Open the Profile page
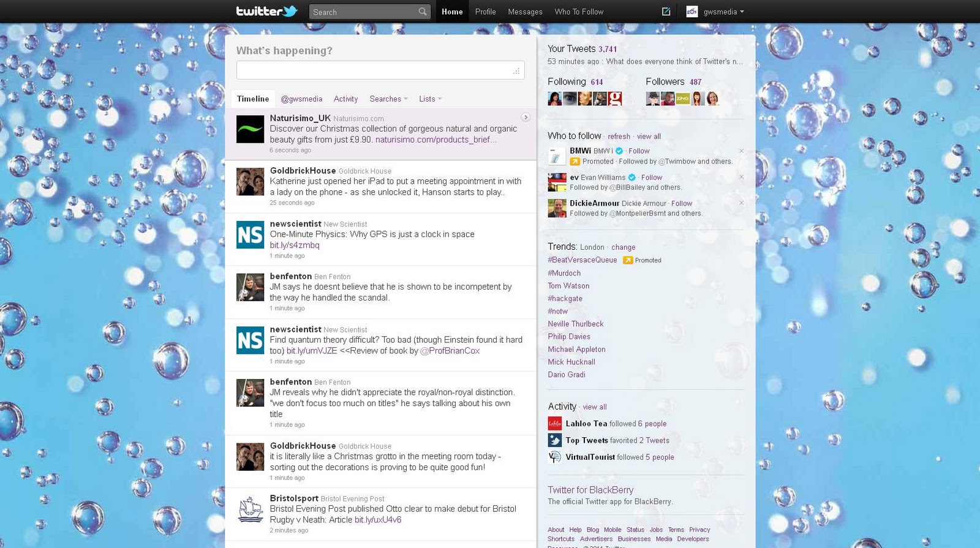Screen dimensions: 980x548 485,12
